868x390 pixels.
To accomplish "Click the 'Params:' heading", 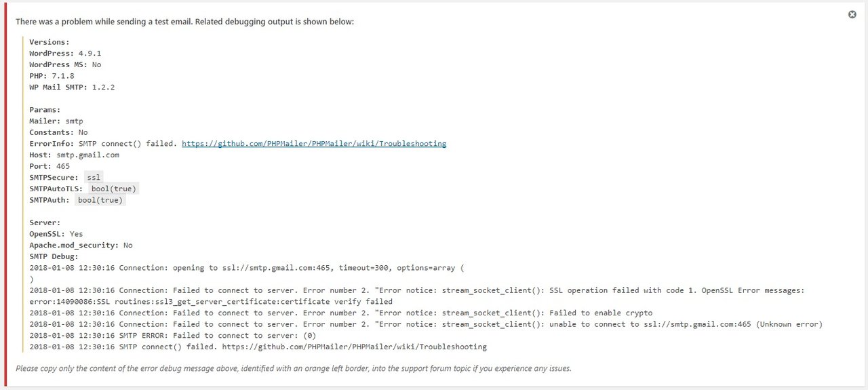I will click(45, 110).
